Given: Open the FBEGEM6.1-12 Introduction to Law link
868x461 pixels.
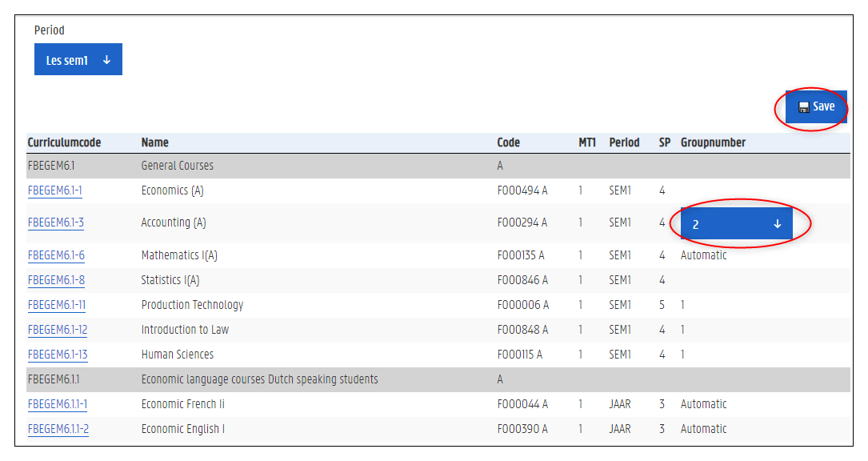Looking at the screenshot, I should [57, 330].
